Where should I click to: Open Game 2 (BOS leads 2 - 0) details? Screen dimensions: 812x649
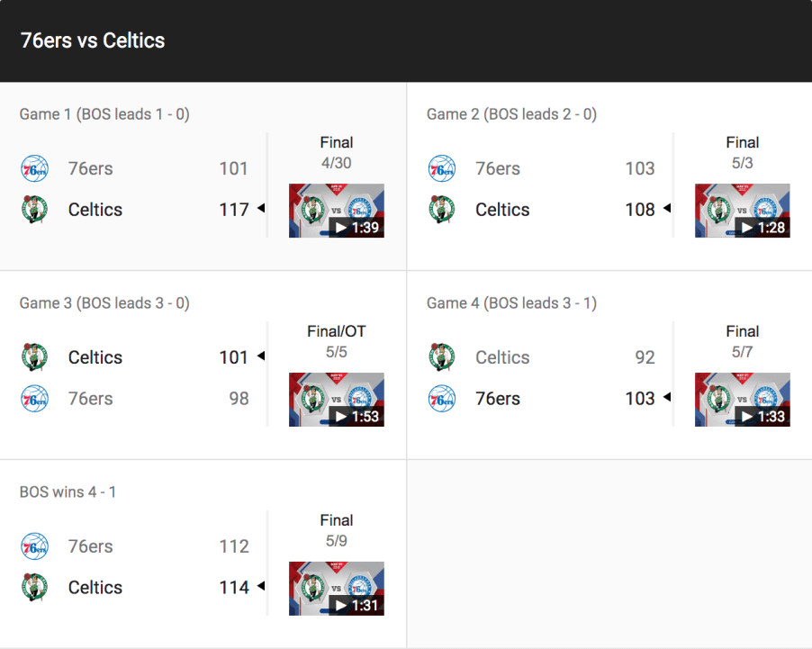[511, 114]
